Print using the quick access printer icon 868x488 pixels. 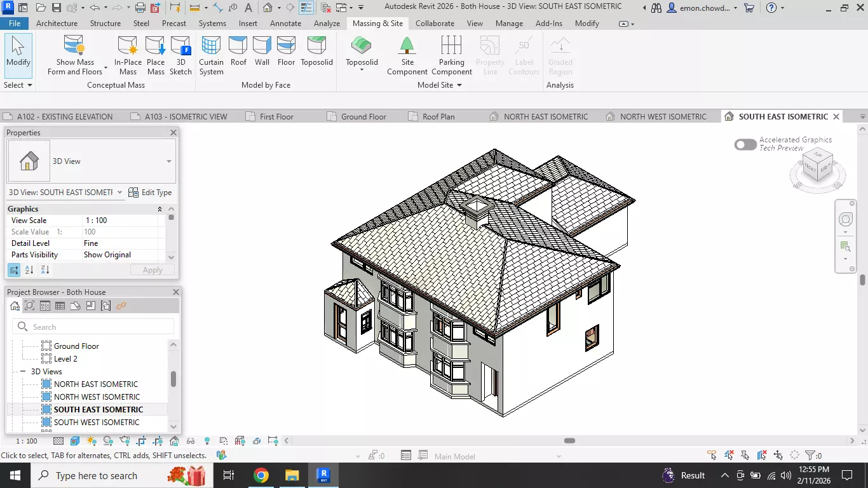tap(140, 8)
